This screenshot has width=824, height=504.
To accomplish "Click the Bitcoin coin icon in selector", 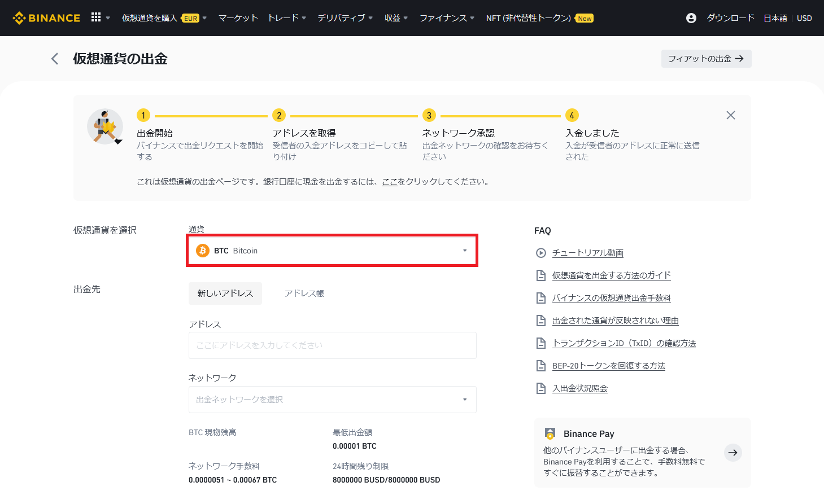I will [203, 251].
